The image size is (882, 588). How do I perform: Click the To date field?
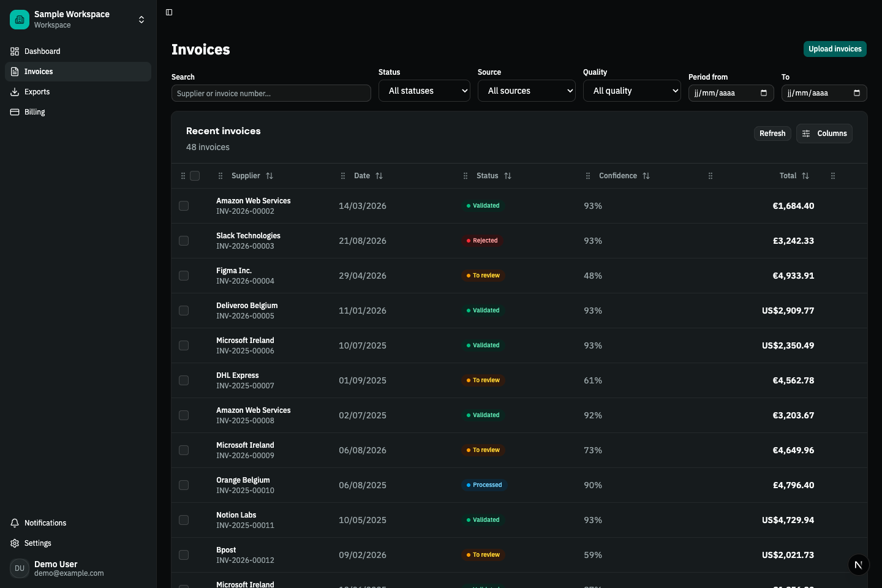tap(824, 93)
